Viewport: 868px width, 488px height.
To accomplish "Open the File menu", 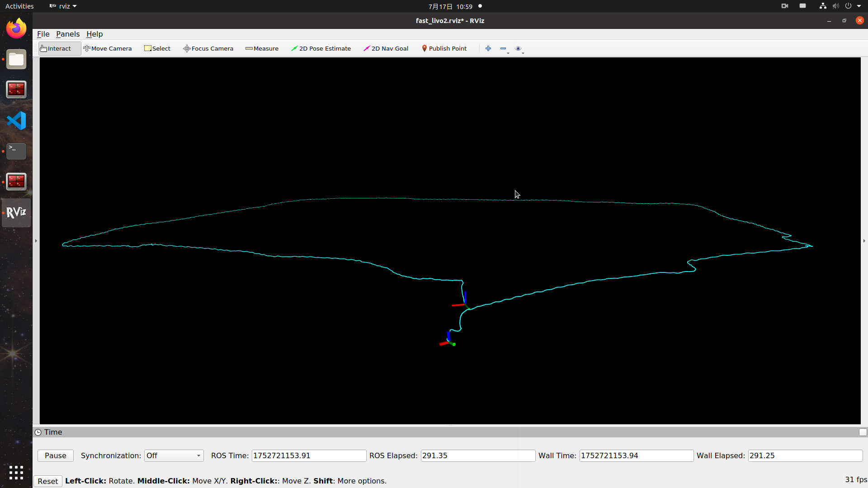I will tap(43, 34).
